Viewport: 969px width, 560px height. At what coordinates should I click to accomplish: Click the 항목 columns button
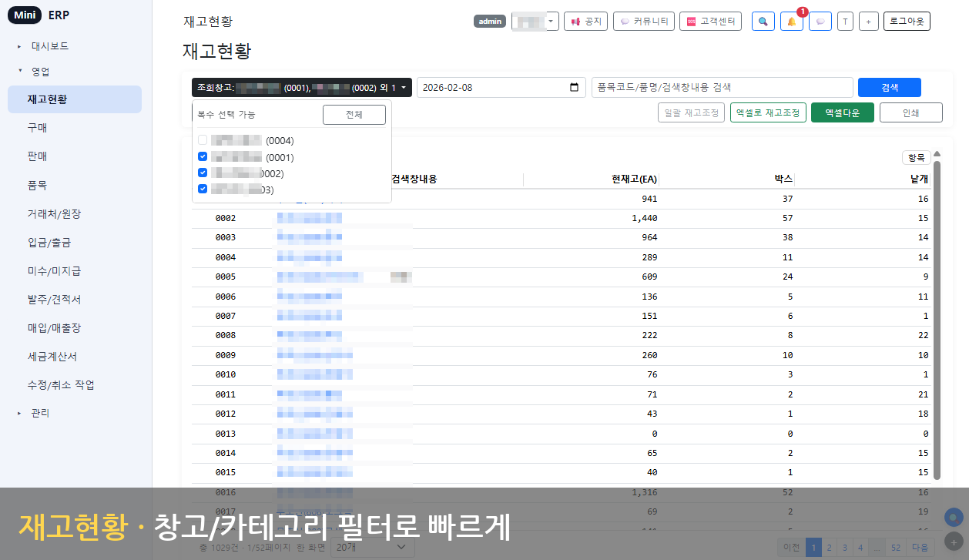pyautogui.click(x=917, y=157)
